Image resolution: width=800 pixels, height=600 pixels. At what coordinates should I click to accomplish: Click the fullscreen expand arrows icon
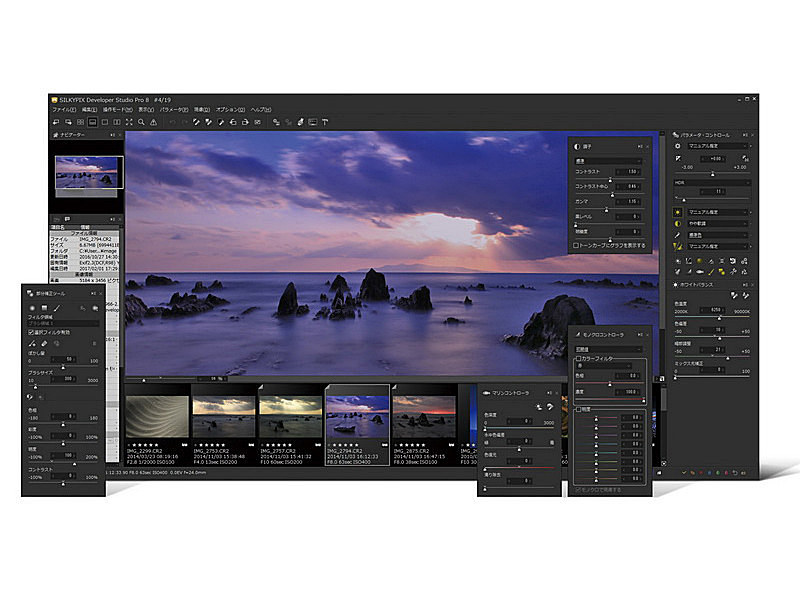click(129, 122)
